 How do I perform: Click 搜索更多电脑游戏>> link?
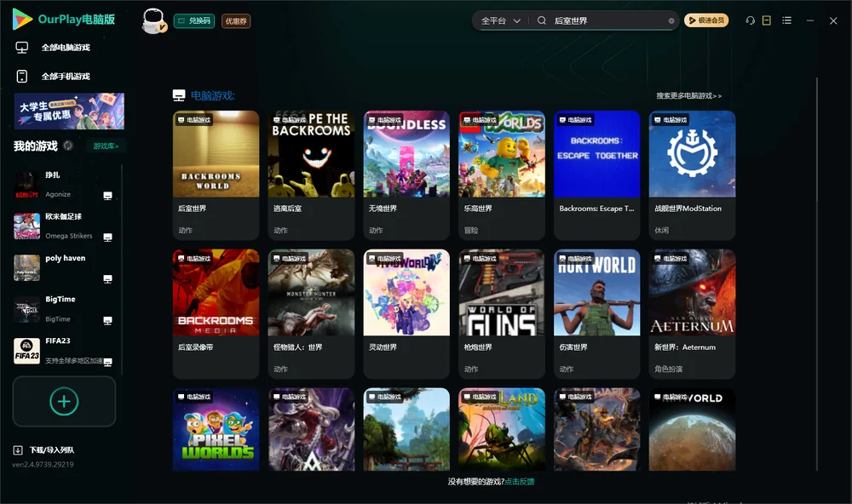689,95
